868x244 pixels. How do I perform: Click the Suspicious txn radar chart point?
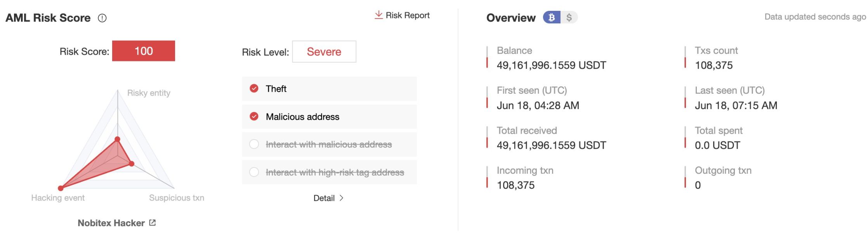click(132, 164)
